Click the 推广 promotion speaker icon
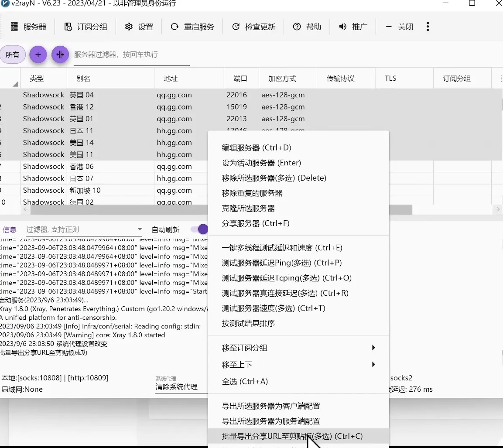This screenshot has width=503, height=448. [x=342, y=27]
